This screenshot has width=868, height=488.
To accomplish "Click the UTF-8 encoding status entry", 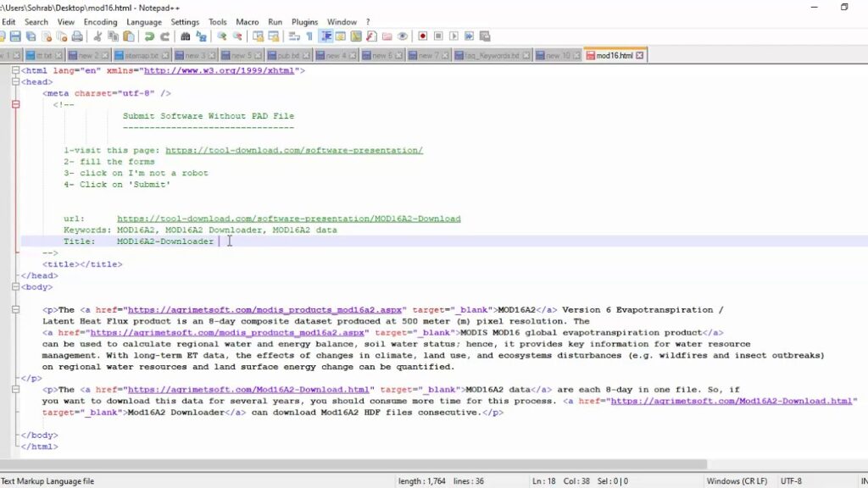I will 791,481.
